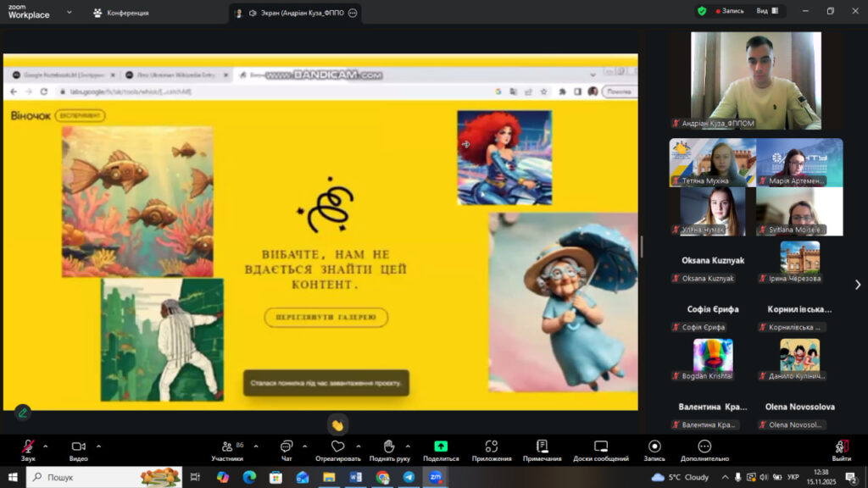Unmute the microphone (Звук)
Screen dimensions: 868x488
coord(28,450)
